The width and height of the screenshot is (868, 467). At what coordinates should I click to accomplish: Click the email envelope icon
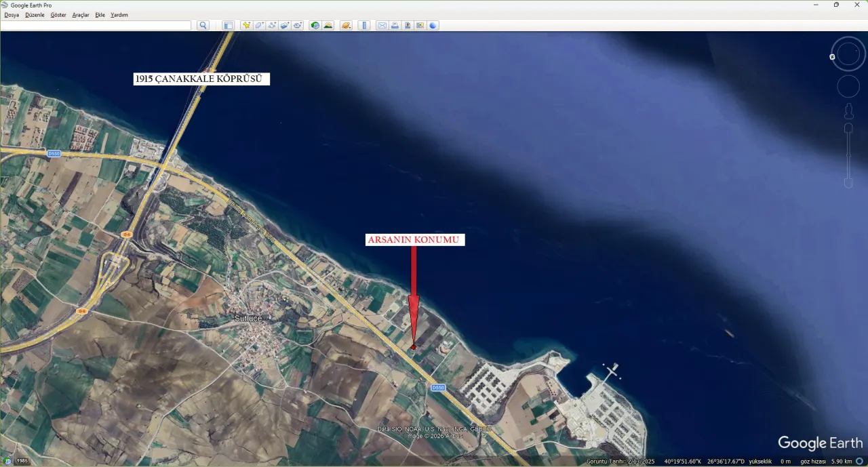pos(382,26)
